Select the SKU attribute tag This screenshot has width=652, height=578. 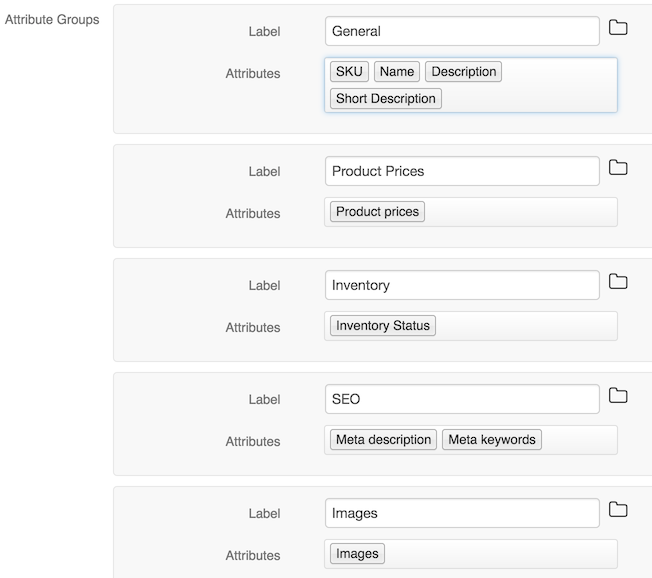tap(349, 72)
